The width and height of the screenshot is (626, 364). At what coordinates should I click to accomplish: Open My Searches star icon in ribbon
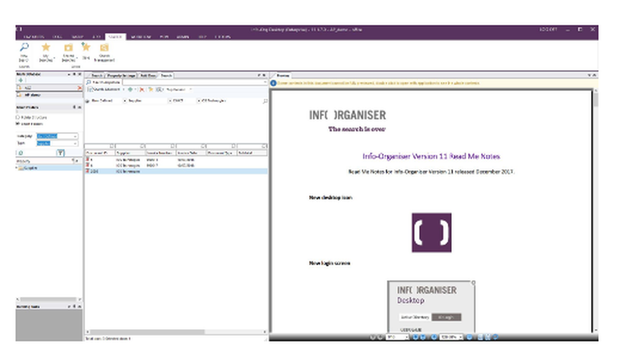coord(46,48)
